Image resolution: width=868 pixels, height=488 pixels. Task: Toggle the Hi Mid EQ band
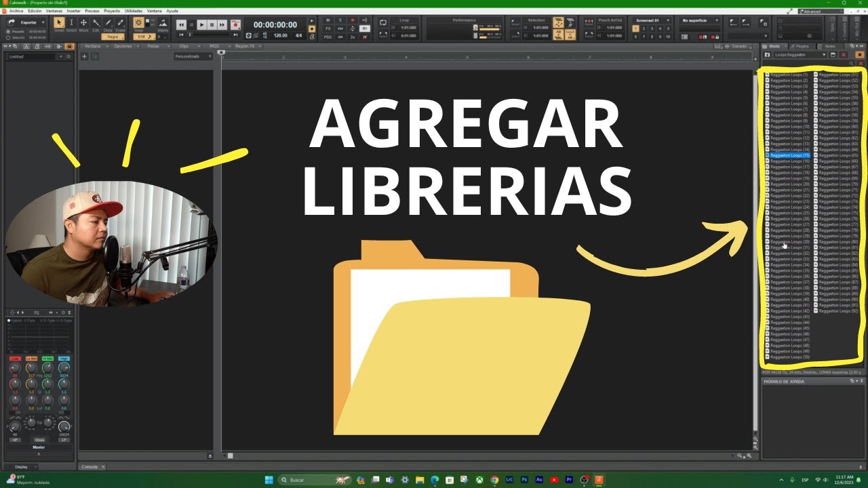tap(47, 359)
